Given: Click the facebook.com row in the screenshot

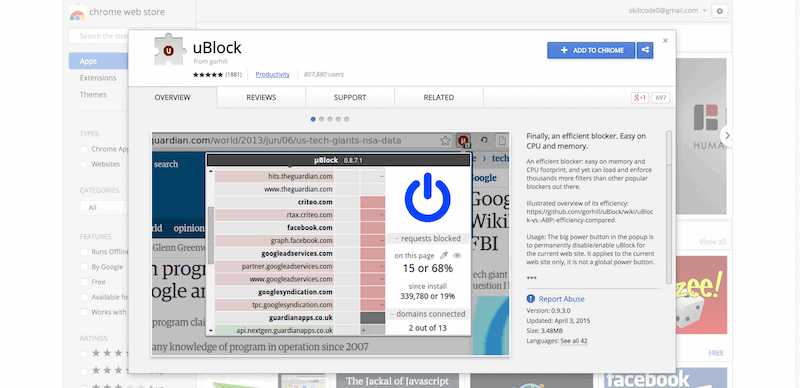Looking at the screenshot, I should (x=299, y=228).
